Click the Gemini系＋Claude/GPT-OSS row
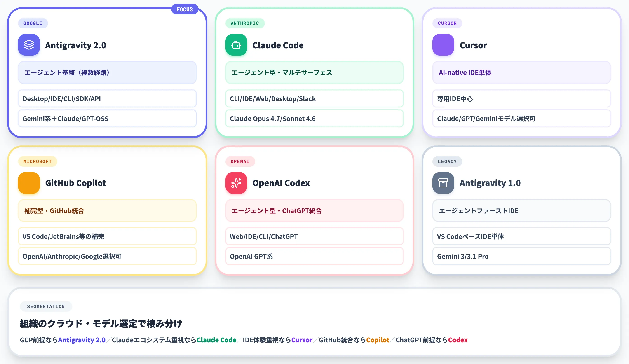 point(107,119)
